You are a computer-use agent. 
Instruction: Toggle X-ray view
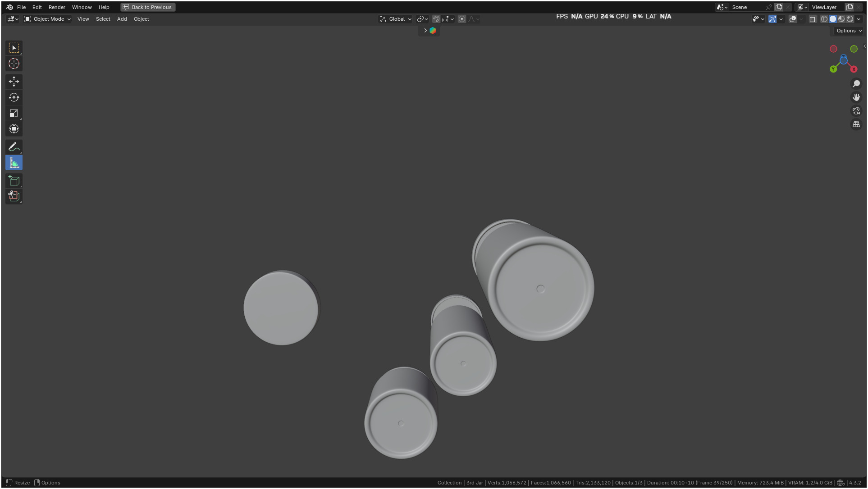click(x=813, y=19)
